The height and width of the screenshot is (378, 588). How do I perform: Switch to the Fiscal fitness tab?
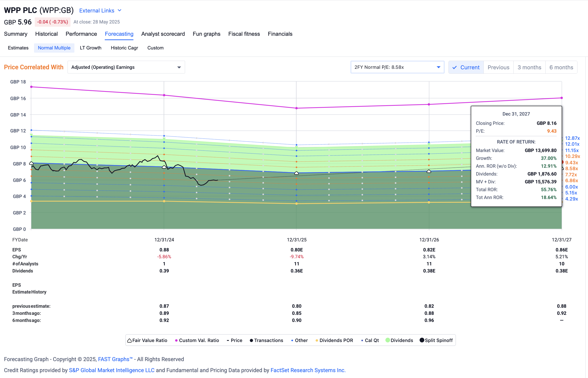point(244,34)
